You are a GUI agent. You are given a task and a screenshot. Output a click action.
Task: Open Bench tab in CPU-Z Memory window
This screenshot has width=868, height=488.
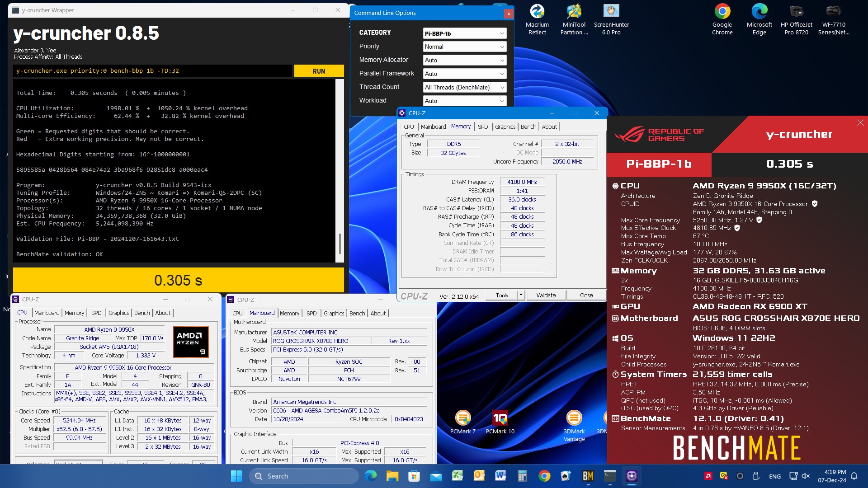point(528,127)
